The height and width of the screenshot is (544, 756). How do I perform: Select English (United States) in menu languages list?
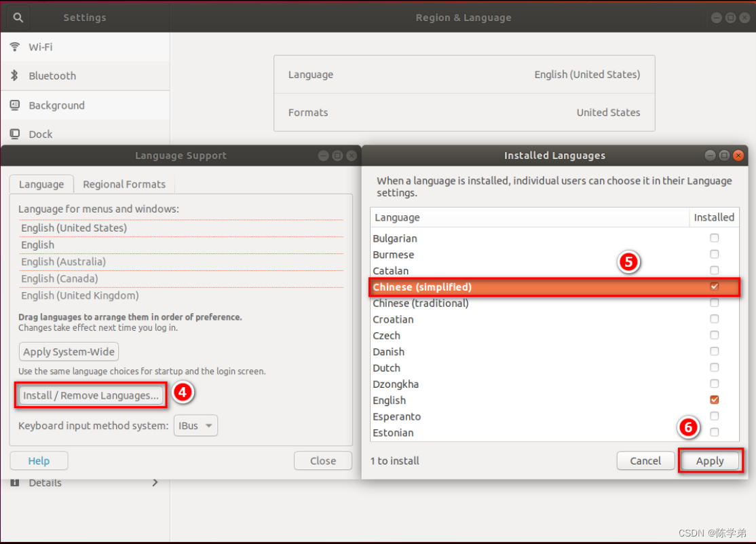click(x=181, y=228)
